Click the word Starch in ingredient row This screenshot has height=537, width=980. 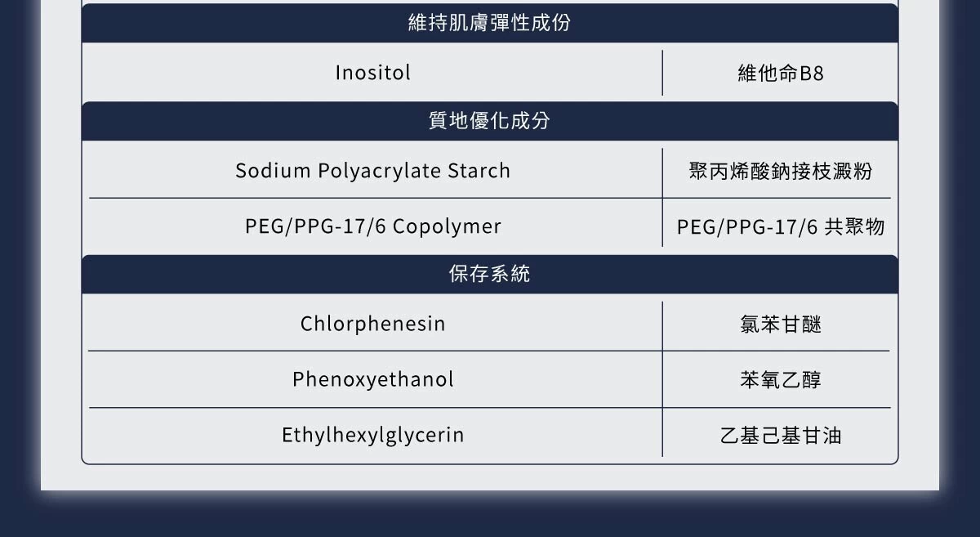tap(479, 171)
